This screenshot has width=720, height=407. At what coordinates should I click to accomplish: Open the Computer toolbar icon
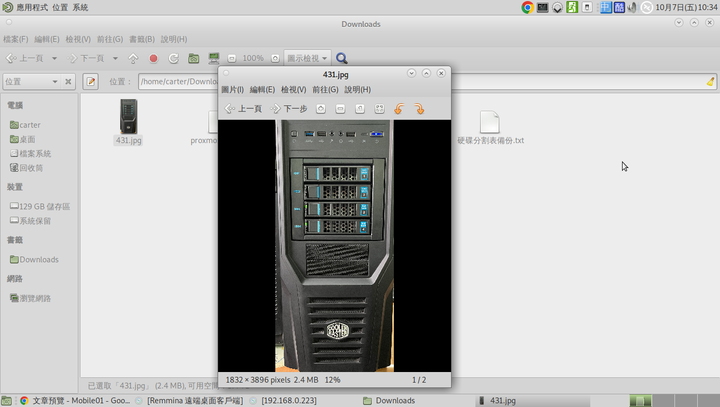[x=214, y=58]
